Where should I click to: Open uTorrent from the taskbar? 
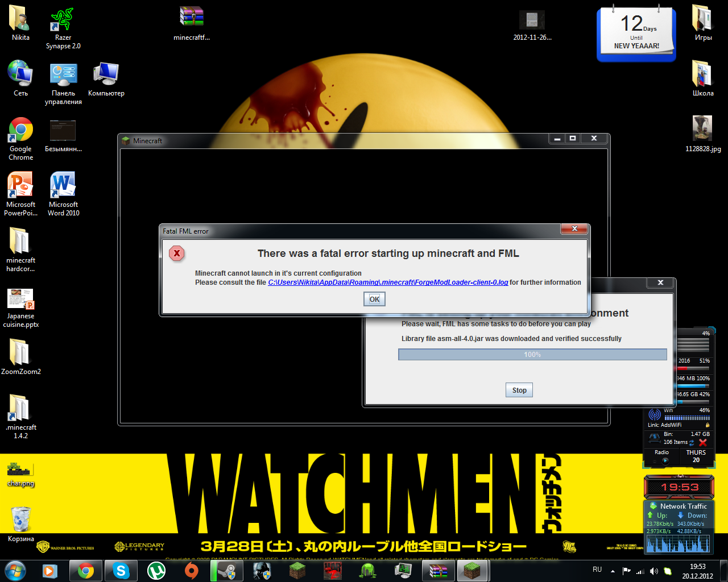(156, 571)
